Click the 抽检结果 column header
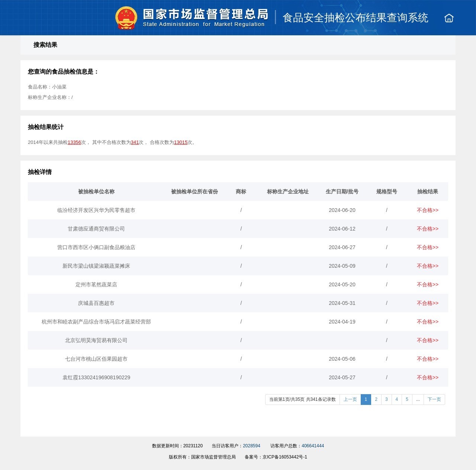Viewport: 476px width, 470px height. coord(427,192)
